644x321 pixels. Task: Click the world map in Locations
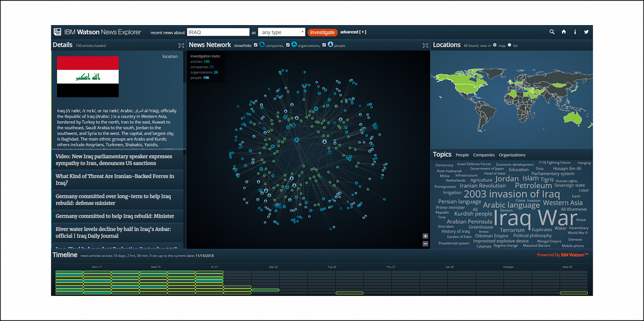tap(511, 99)
